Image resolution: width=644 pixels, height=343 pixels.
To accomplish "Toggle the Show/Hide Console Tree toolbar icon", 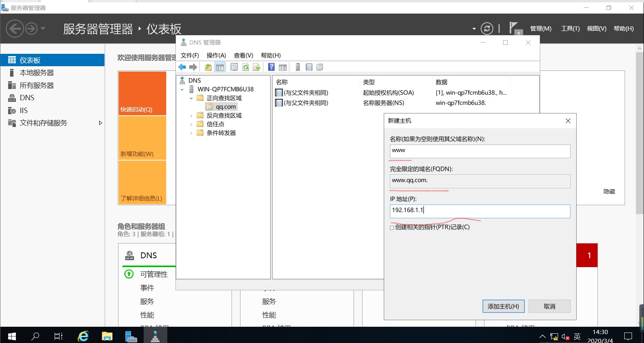I will coord(220,67).
